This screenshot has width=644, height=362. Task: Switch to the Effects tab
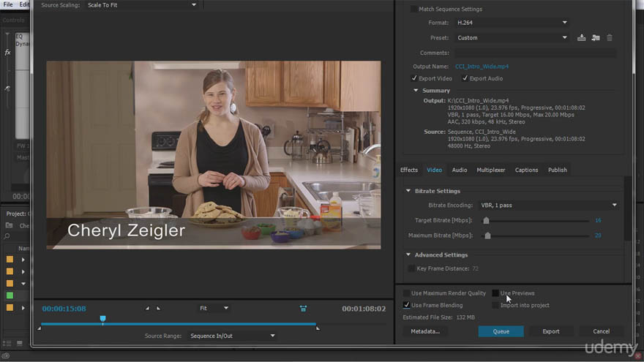[408, 170]
